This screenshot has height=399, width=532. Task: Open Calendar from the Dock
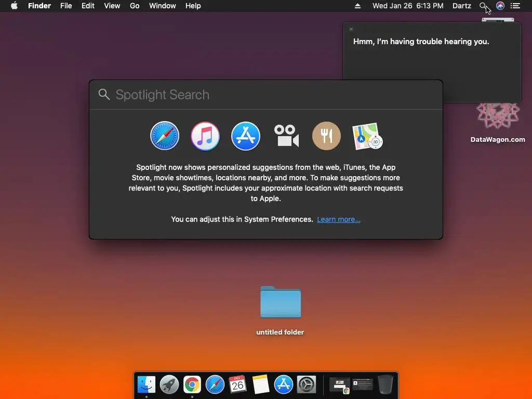237,384
